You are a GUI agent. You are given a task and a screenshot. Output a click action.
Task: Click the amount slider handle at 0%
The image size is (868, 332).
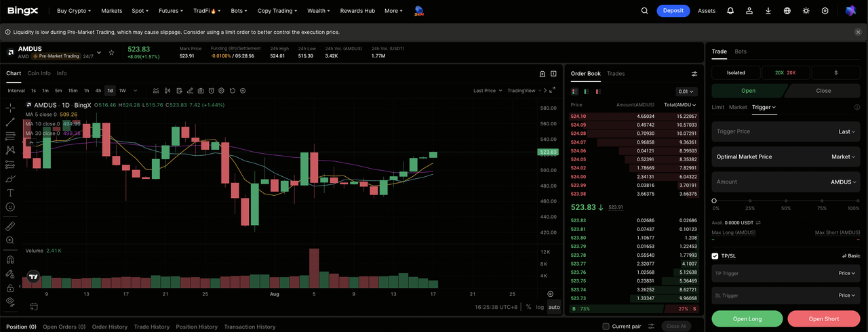(714, 201)
